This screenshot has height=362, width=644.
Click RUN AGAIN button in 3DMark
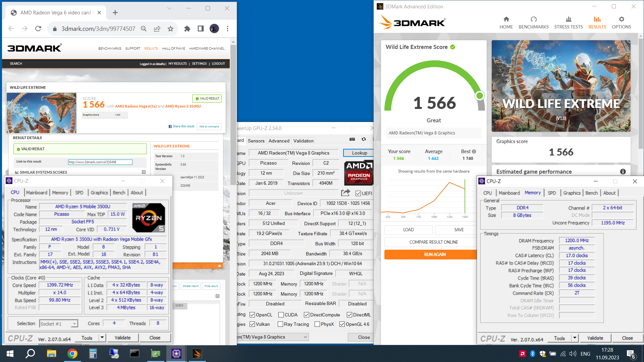coord(435,254)
